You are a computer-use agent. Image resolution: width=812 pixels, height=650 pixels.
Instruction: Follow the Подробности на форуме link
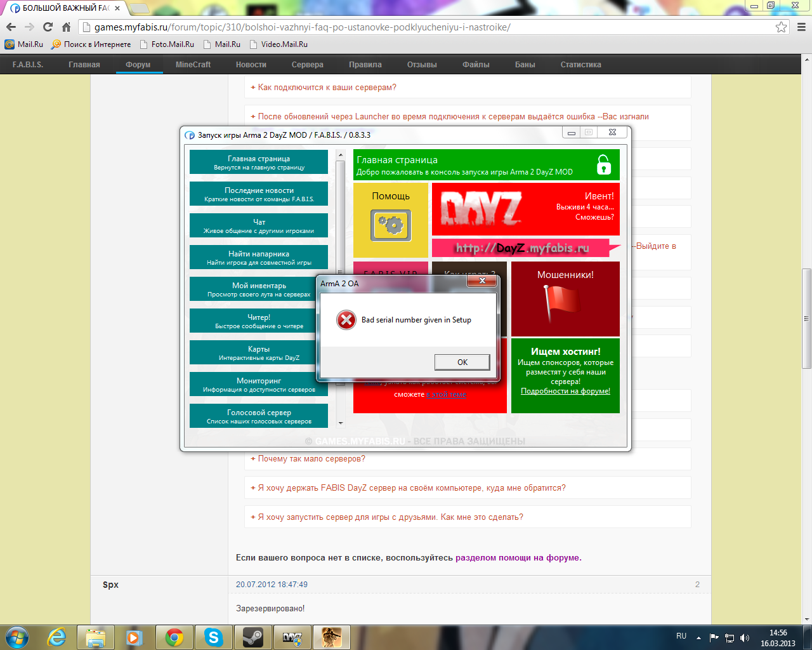[x=565, y=391]
